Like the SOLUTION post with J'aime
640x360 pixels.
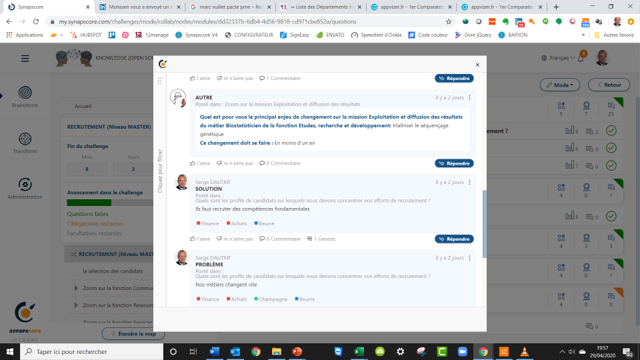(200, 239)
